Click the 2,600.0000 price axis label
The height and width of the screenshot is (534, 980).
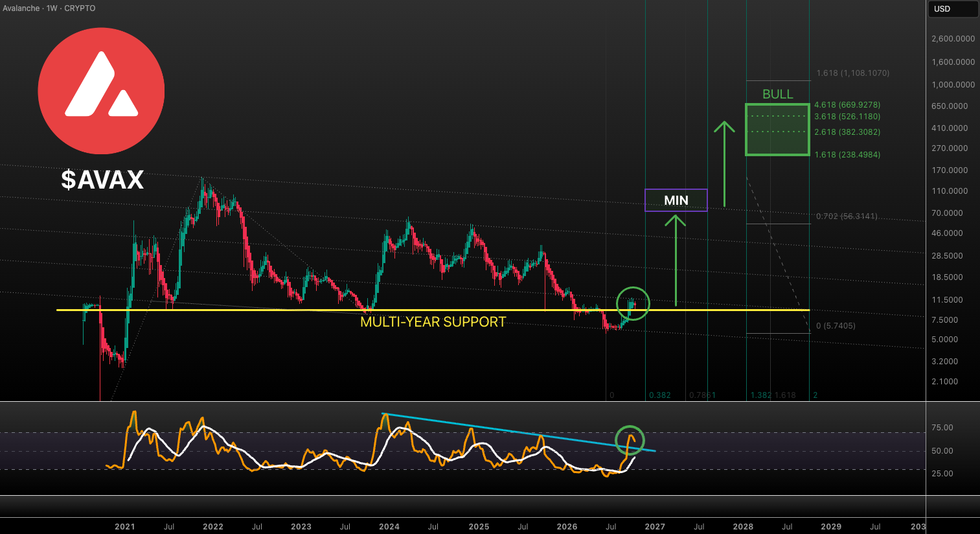pos(953,39)
